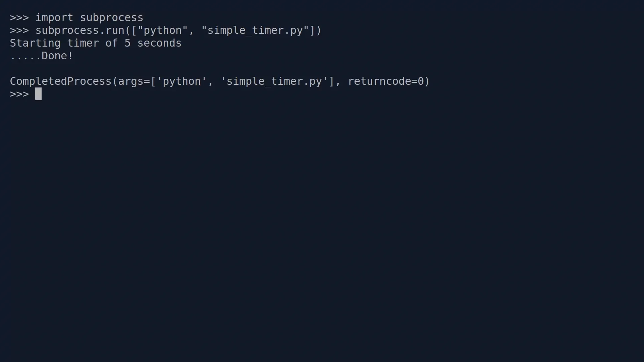Click the blinking cursor block at the prompt
Screen dimensions: 644x362
coord(38,94)
